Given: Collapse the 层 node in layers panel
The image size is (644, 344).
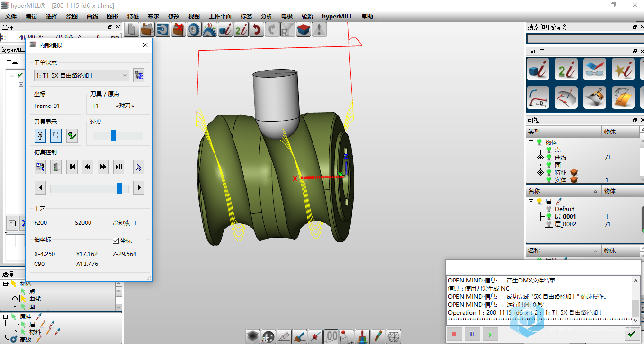Looking at the screenshot, I should tap(531, 201).
